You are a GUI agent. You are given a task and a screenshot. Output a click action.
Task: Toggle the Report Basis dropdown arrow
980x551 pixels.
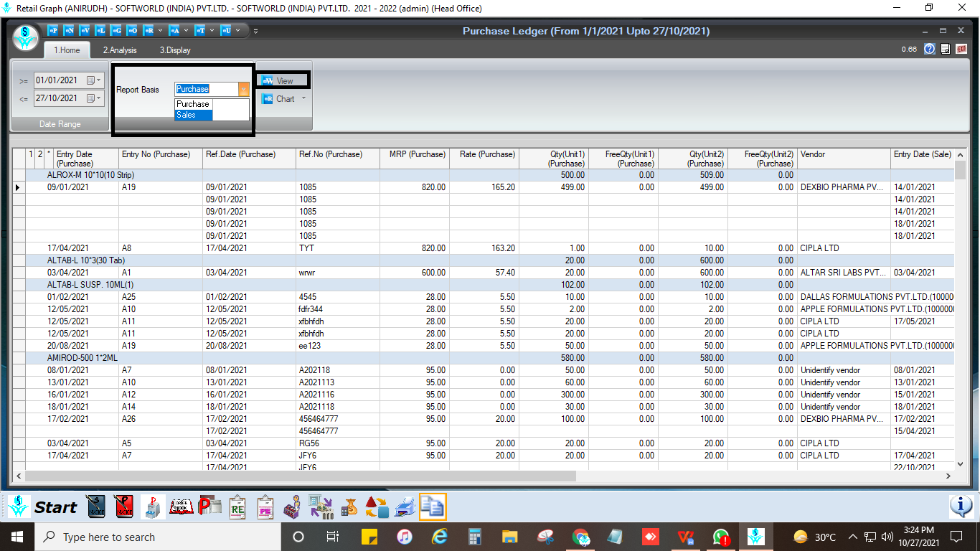(244, 89)
